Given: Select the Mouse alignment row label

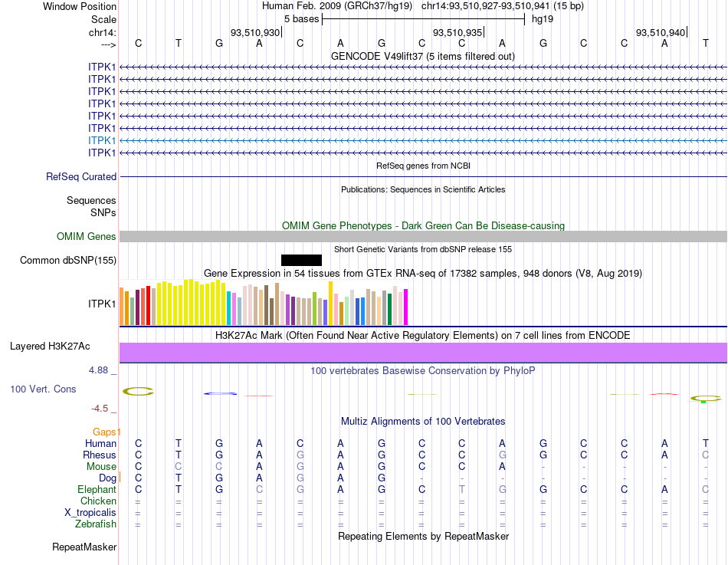Looking at the screenshot, I should 101,467.
